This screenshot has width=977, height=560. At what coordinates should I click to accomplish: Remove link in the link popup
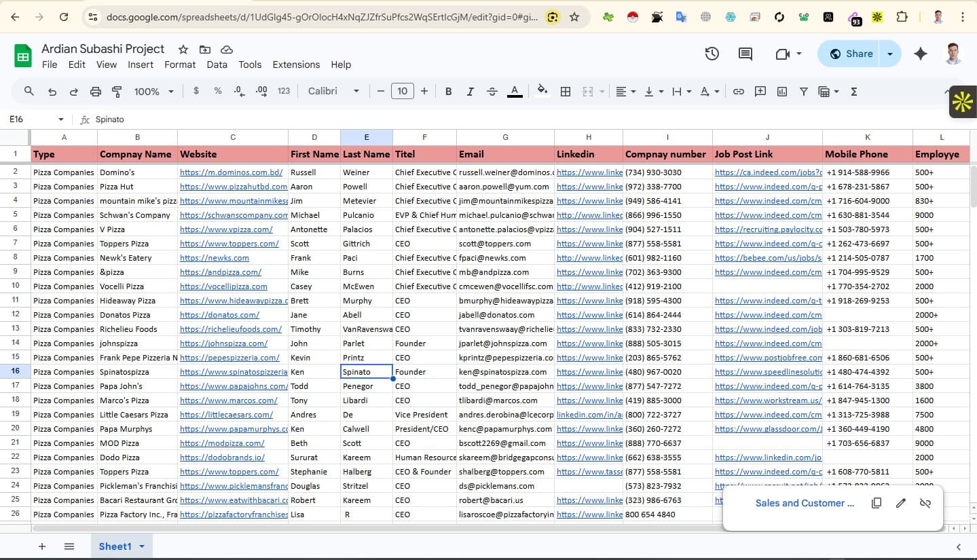click(x=925, y=503)
